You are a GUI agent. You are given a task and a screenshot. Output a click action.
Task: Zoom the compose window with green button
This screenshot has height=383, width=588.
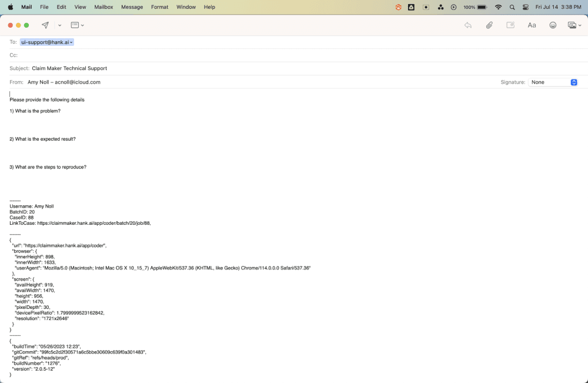pyautogui.click(x=26, y=25)
